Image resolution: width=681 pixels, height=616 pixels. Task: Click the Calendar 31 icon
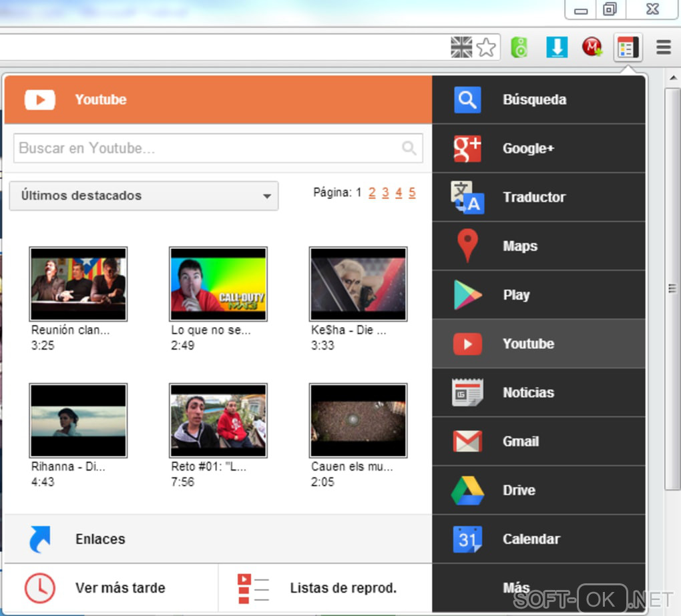coord(467,539)
